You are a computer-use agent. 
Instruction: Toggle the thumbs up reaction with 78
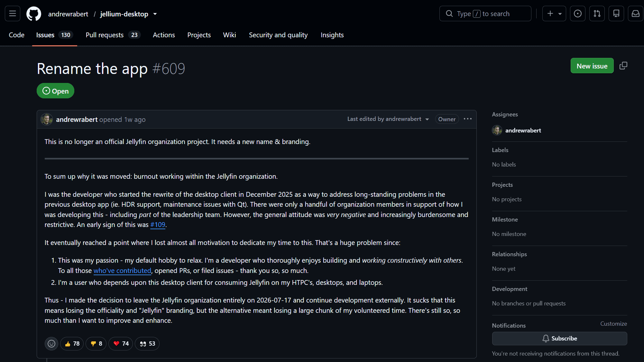(72, 344)
